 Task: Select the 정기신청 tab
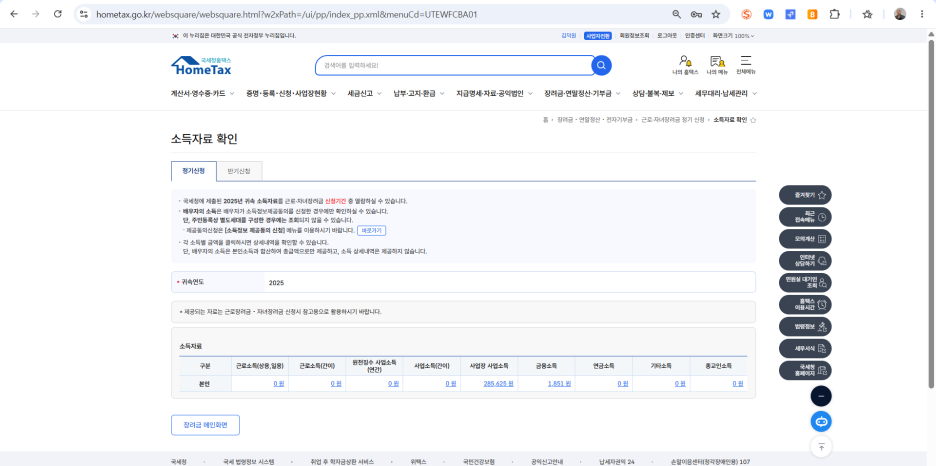coord(194,171)
